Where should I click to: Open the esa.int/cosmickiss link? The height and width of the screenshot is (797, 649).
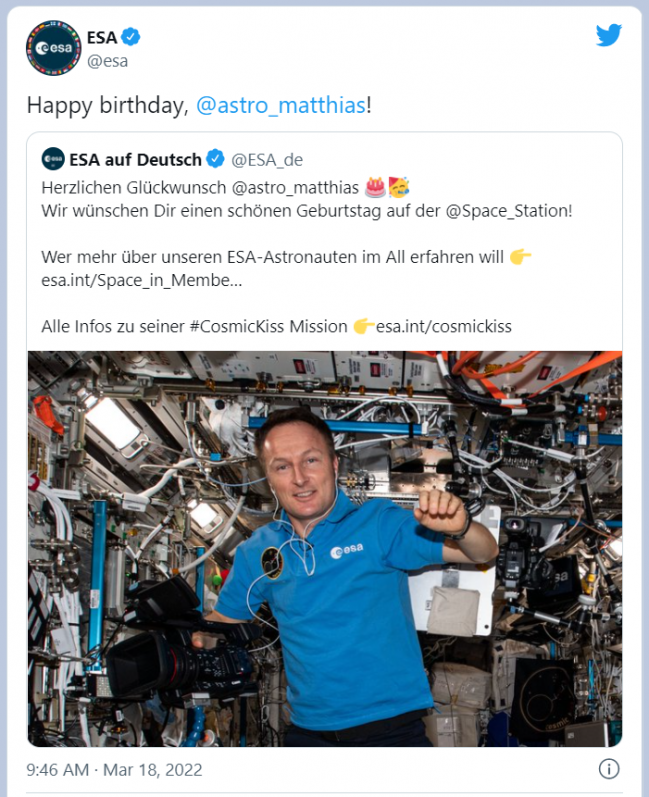(451, 326)
